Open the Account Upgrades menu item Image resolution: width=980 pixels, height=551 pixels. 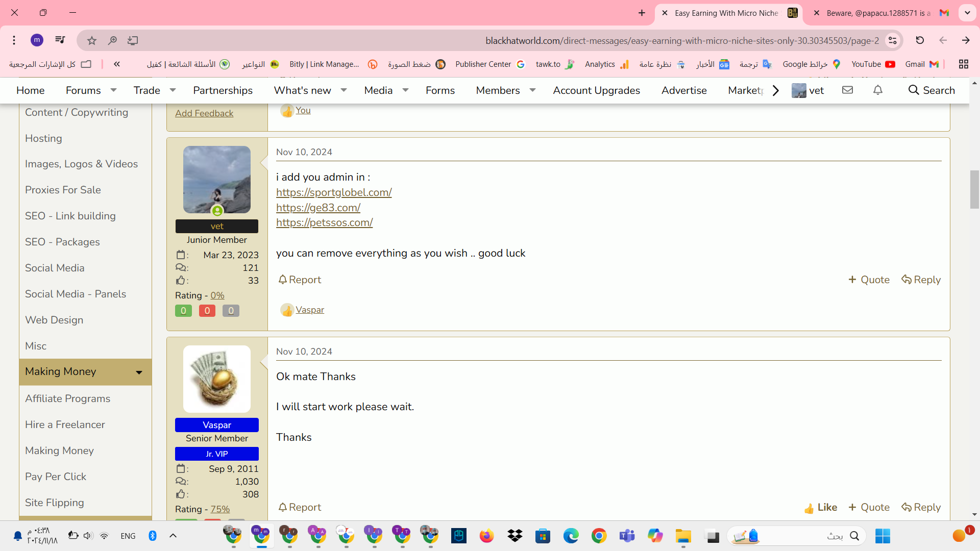597,90
